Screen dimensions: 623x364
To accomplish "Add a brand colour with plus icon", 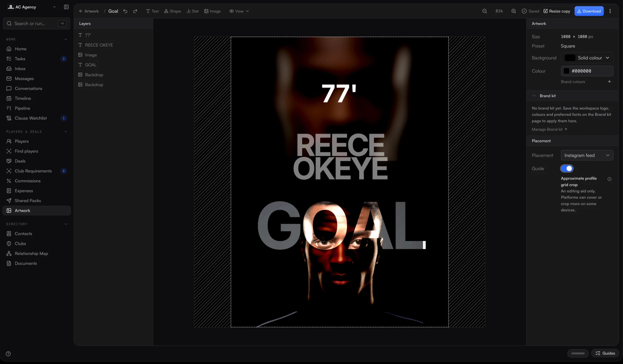I will pos(609,82).
